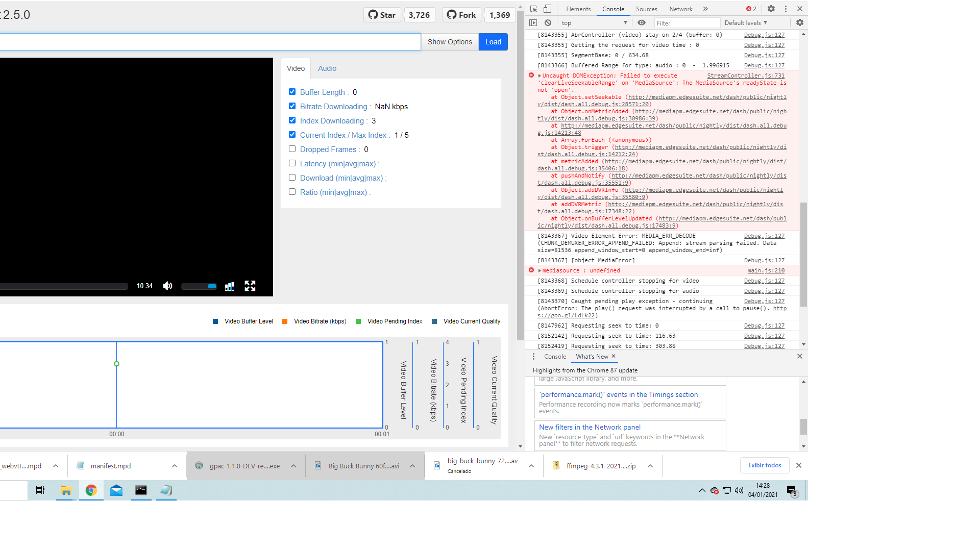Open the Default levels dropdown

pyautogui.click(x=746, y=22)
